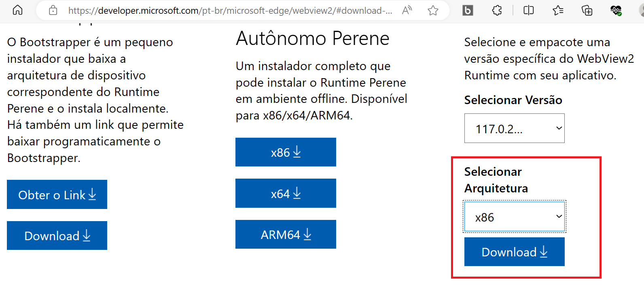Open Collections icon
Screen dimensions: 644x292
pyautogui.click(x=587, y=10)
